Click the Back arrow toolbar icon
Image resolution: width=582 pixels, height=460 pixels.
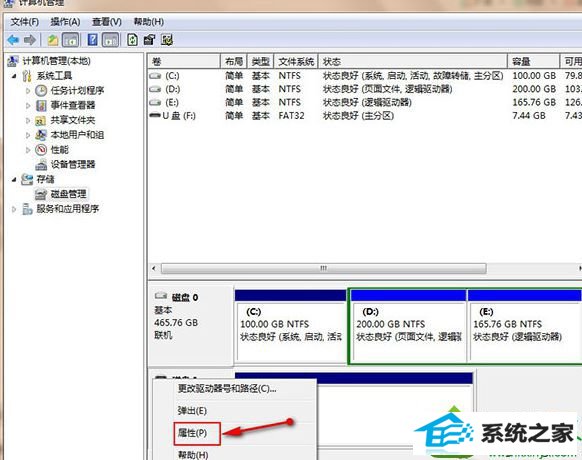[13, 40]
